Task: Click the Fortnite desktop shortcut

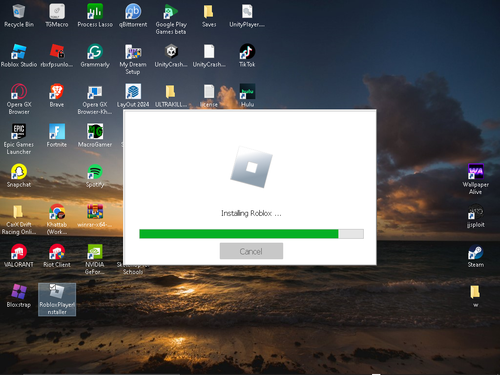Action: [x=57, y=136]
